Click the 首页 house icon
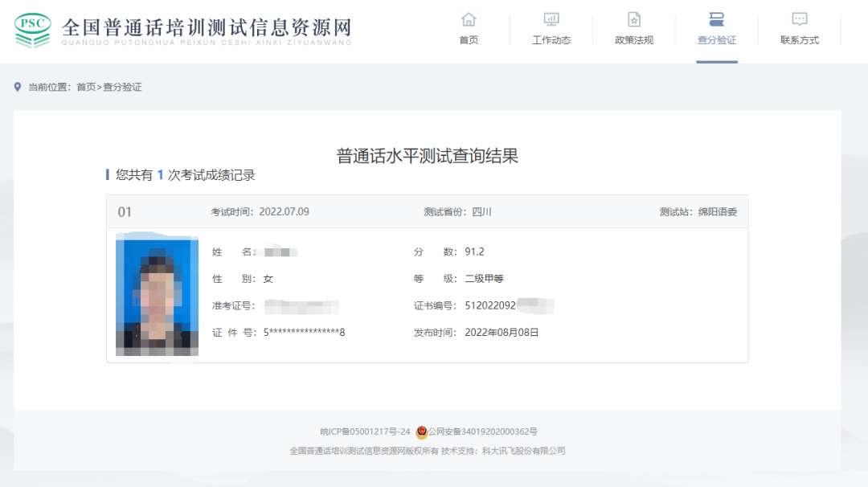The width and height of the screenshot is (868, 487). point(469,19)
